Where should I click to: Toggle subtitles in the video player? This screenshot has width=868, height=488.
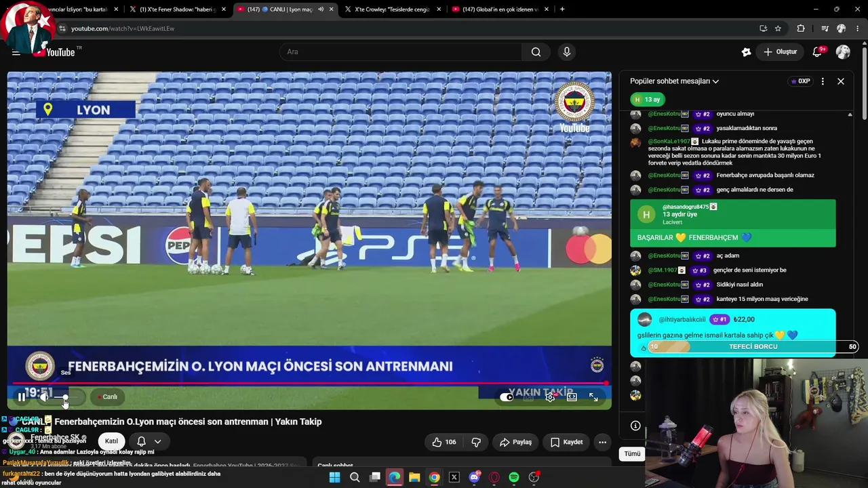[528, 397]
